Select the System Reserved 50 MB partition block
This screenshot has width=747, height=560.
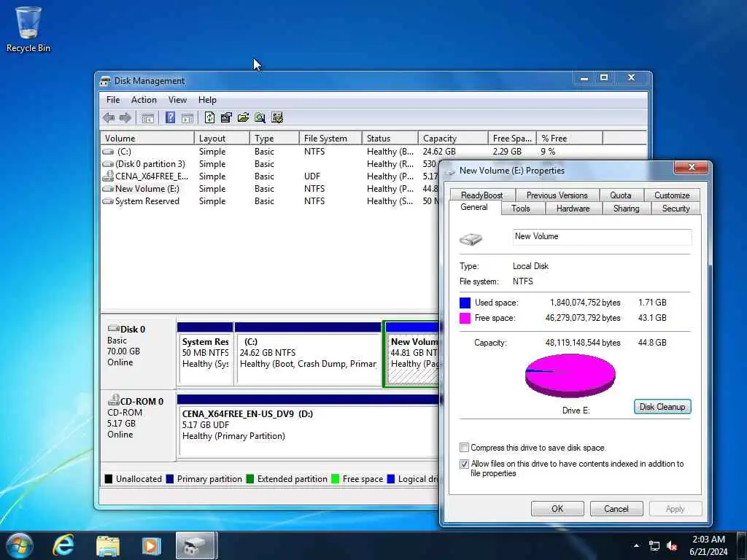click(x=205, y=354)
